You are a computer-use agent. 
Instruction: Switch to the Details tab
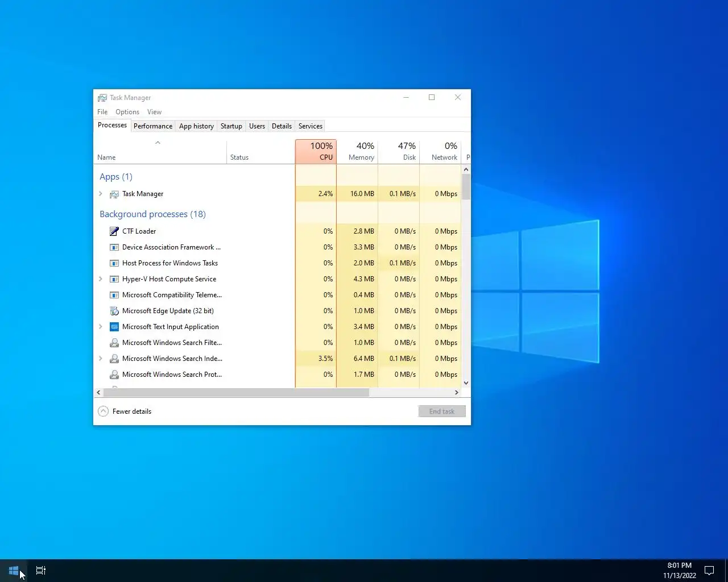(282, 126)
